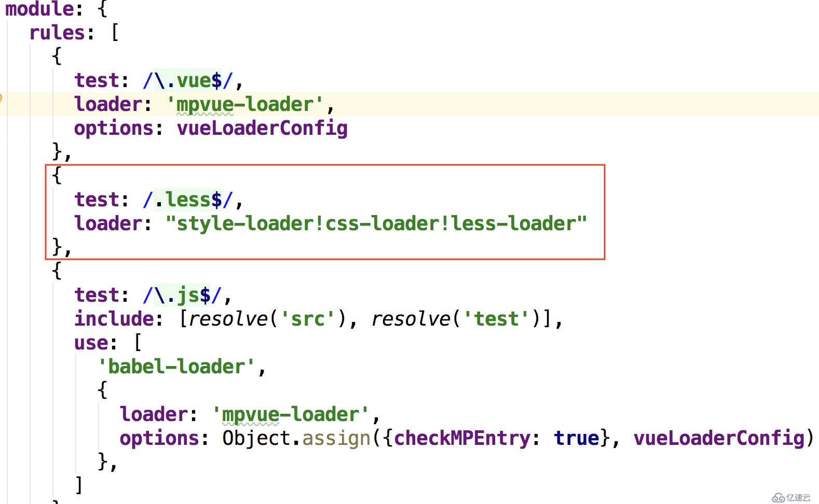
Task: Click 'mpvue-loader' string on the highlighted line
Action: pyautogui.click(x=244, y=104)
